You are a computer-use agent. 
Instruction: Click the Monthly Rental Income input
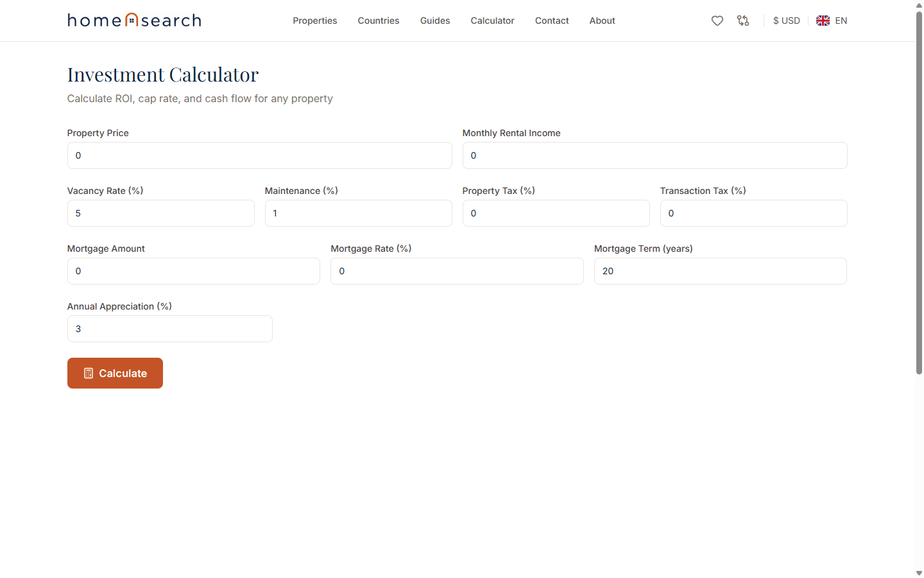654,155
